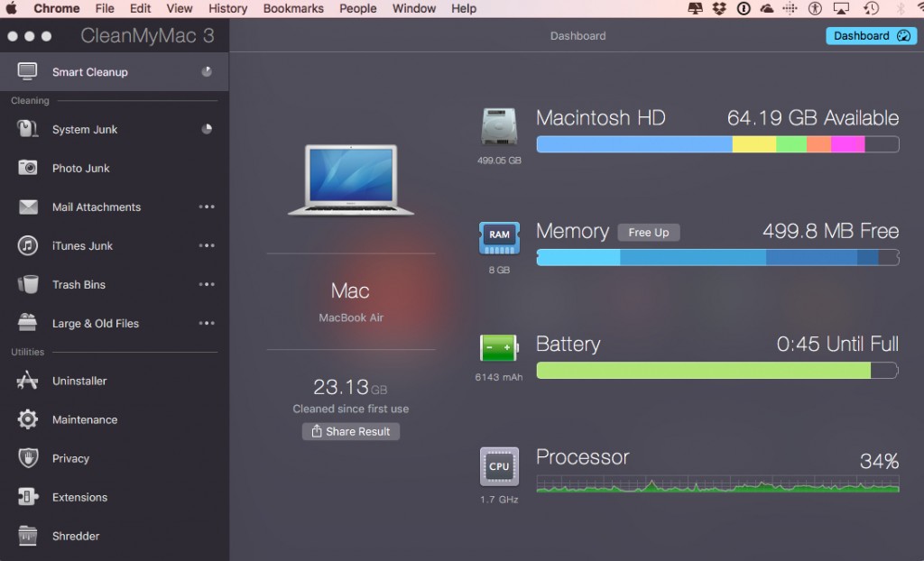Open the Privacy shield icon
This screenshot has width=924, height=561.
click(x=28, y=458)
